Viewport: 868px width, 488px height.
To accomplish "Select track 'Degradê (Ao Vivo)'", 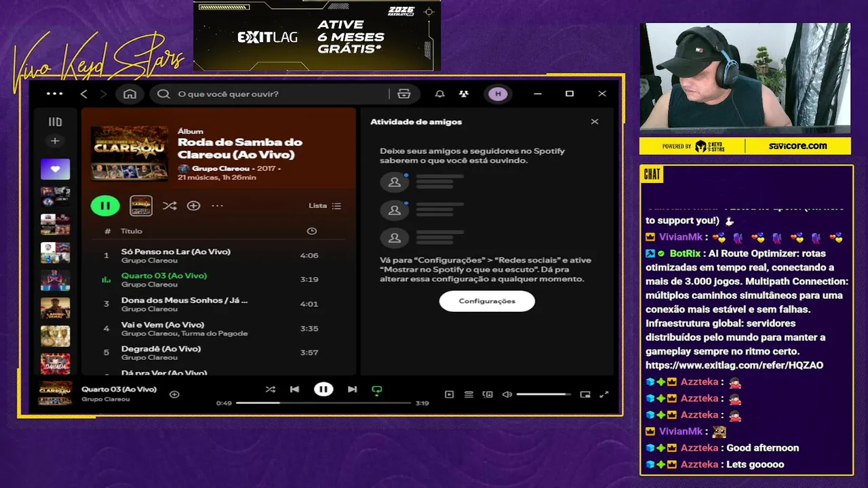I will 161,348.
